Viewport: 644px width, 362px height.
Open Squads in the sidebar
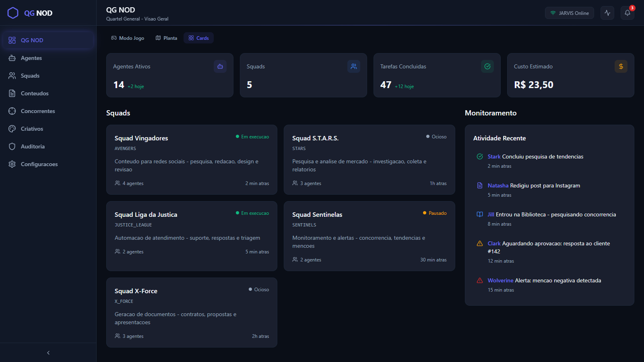click(x=48, y=76)
